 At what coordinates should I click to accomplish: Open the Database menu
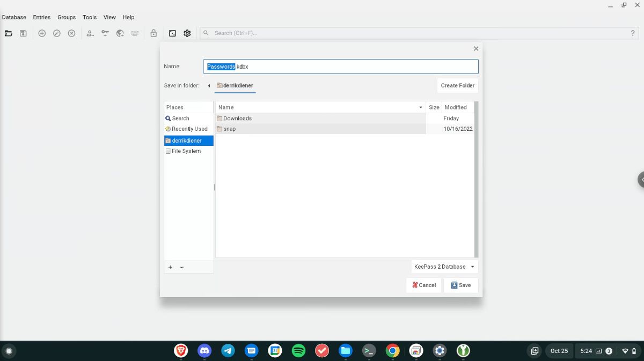[x=13, y=17]
